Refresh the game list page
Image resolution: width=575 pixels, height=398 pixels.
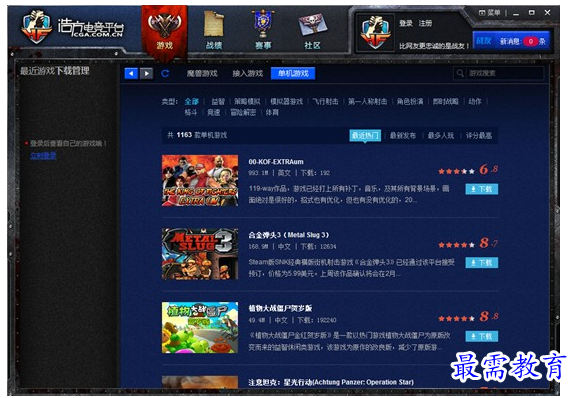pos(165,73)
